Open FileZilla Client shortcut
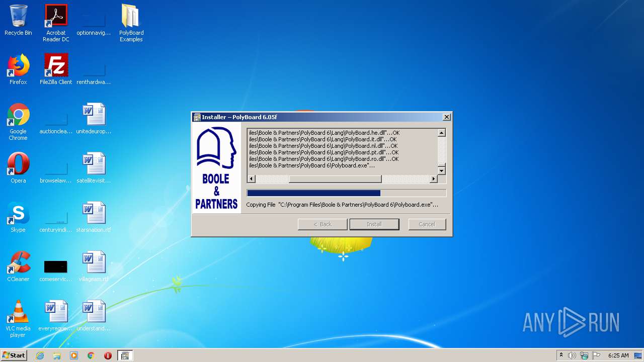Viewport: 644px width, 362px height. click(56, 69)
